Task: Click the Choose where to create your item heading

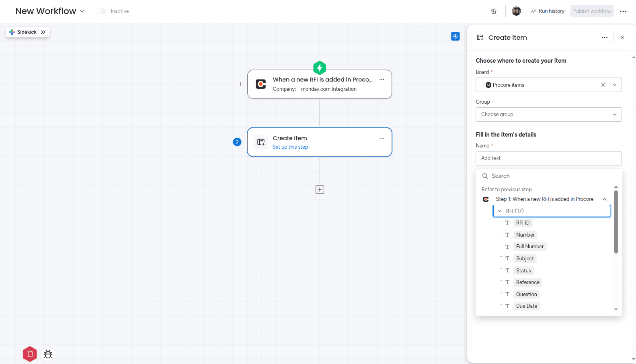Action: click(x=521, y=61)
